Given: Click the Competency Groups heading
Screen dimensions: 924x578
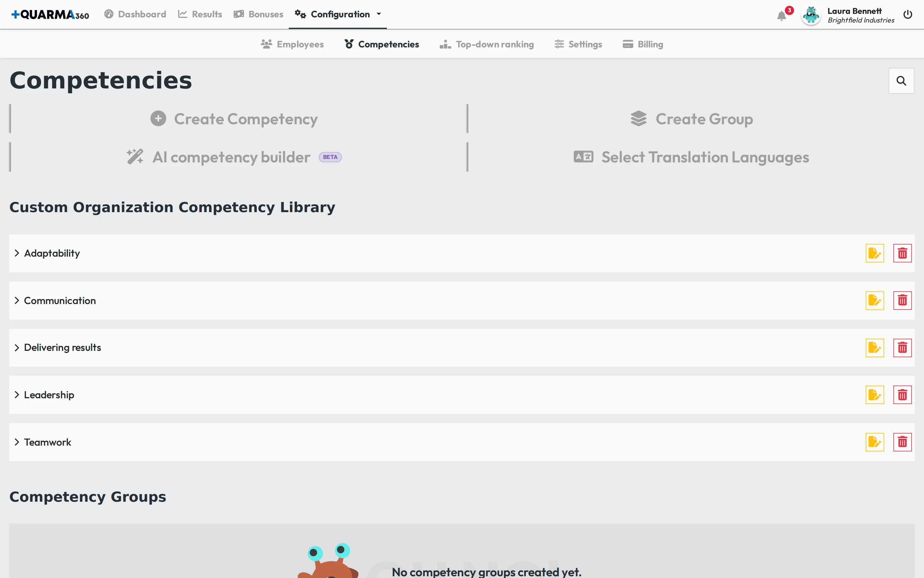Looking at the screenshot, I should tap(88, 497).
